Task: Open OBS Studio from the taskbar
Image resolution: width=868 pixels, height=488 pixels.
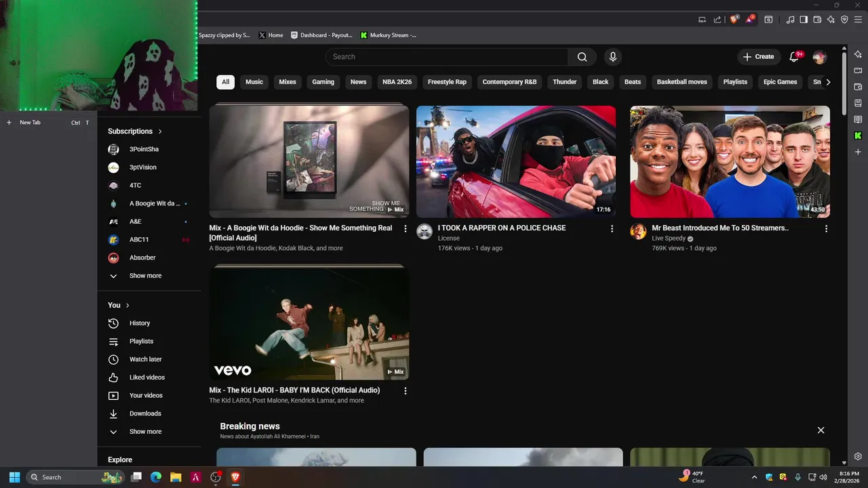Action: (x=216, y=477)
